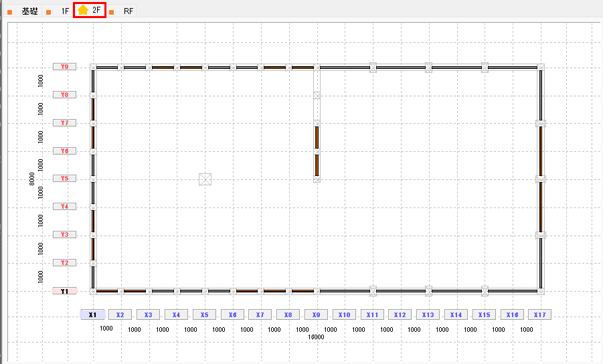Click the Y5 grid axis label

coord(65,179)
